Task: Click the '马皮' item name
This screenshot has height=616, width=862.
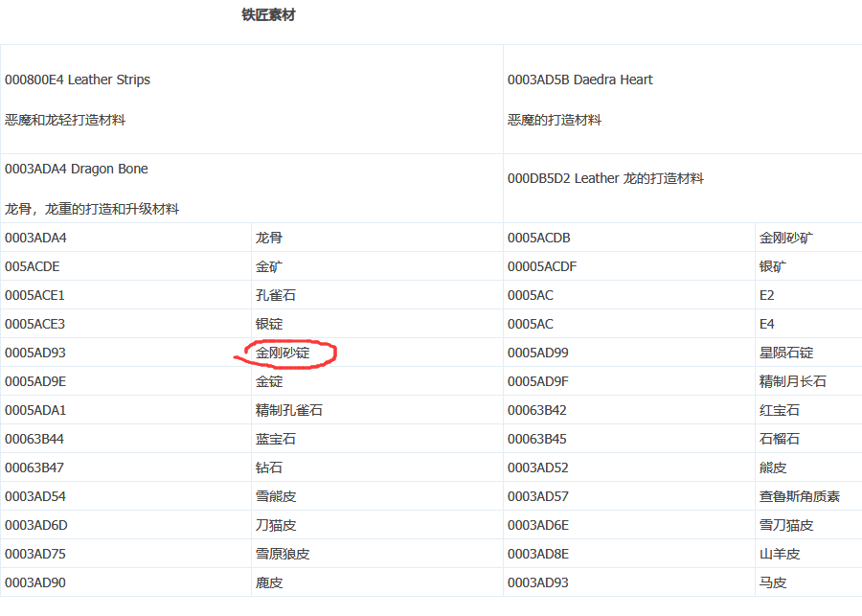Action: (773, 582)
